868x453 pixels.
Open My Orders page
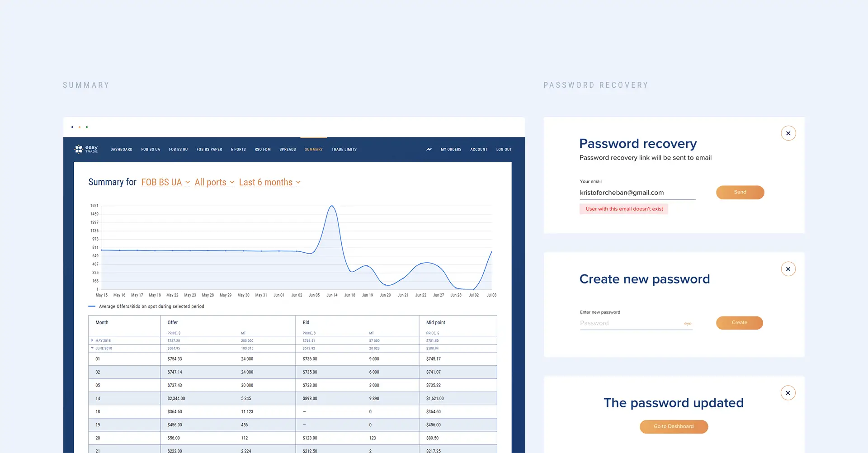451,150
